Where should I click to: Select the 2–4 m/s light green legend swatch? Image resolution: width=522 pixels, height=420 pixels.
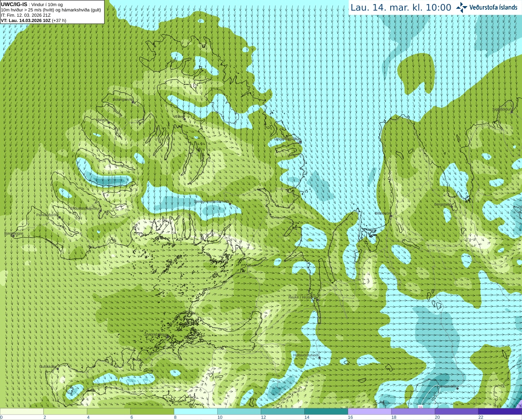point(65,411)
